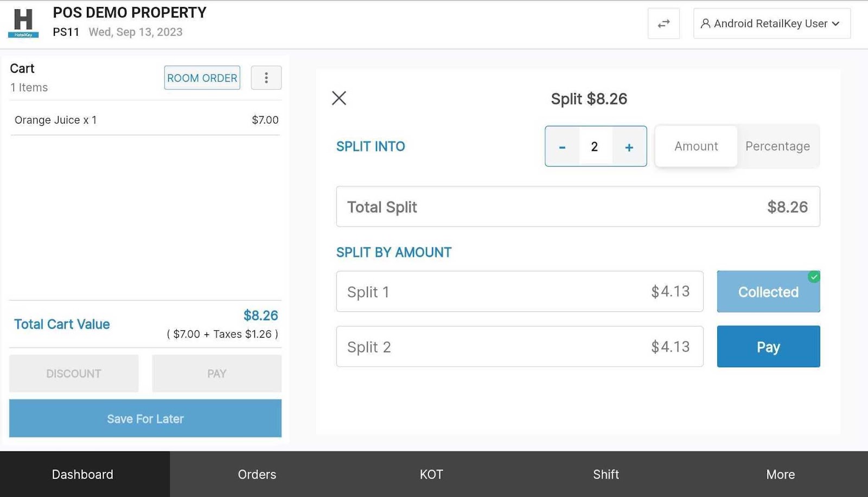868x497 pixels.
Task: Switch to the Shift tab
Action: (606, 474)
